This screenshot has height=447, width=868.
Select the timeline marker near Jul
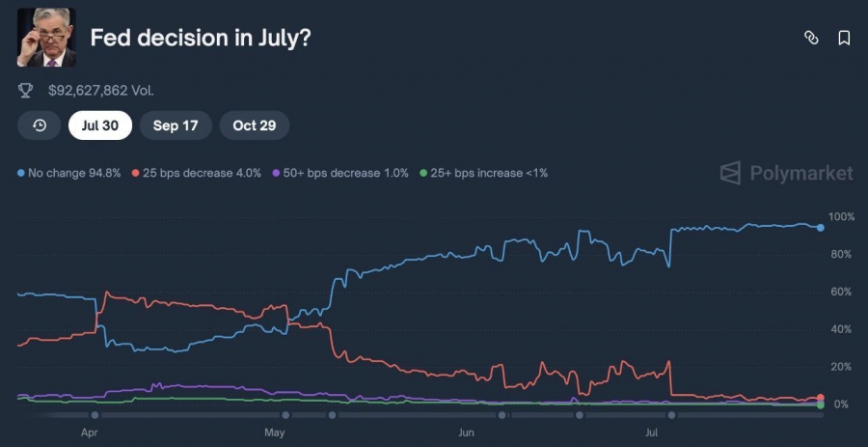[x=671, y=415]
